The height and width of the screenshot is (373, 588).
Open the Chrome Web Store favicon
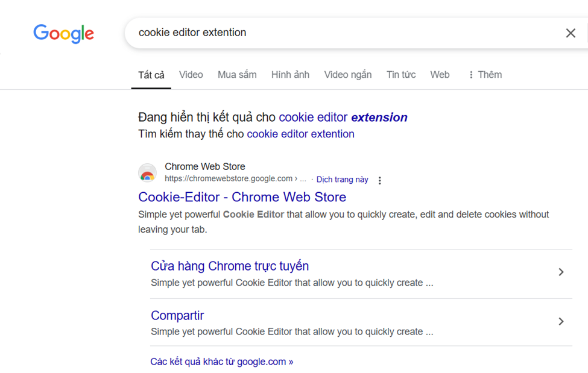[147, 172]
